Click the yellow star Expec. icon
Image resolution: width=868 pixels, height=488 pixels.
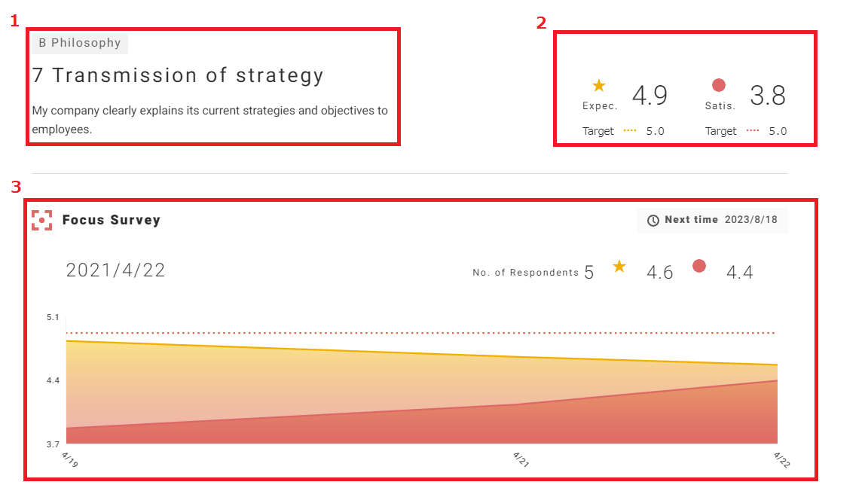(x=599, y=86)
